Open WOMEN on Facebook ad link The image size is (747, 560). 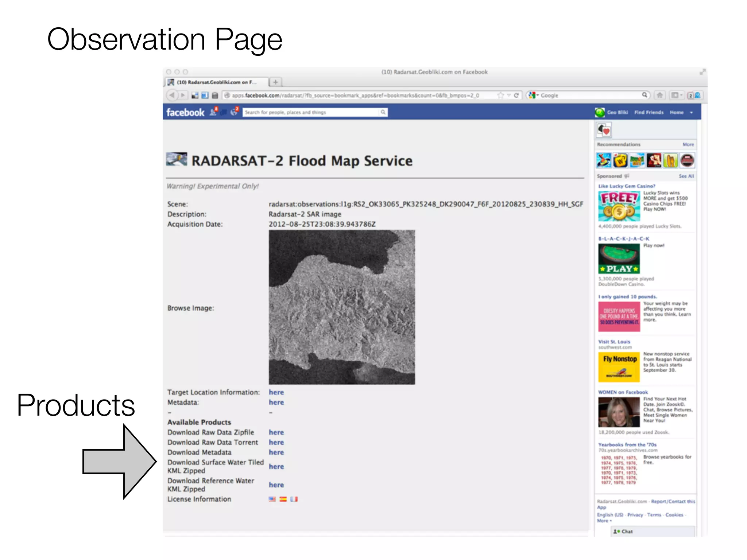(623, 392)
